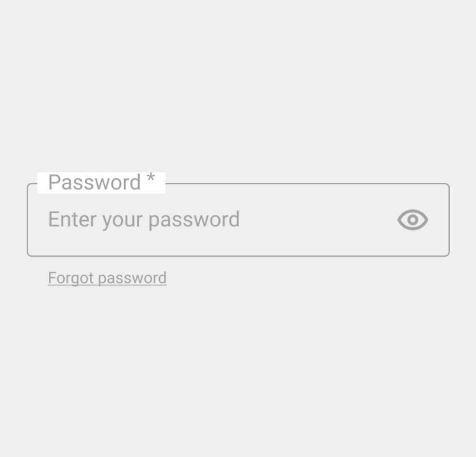Click the word 'Enter' in the placeholder
The image size is (476, 457).
click(x=72, y=219)
